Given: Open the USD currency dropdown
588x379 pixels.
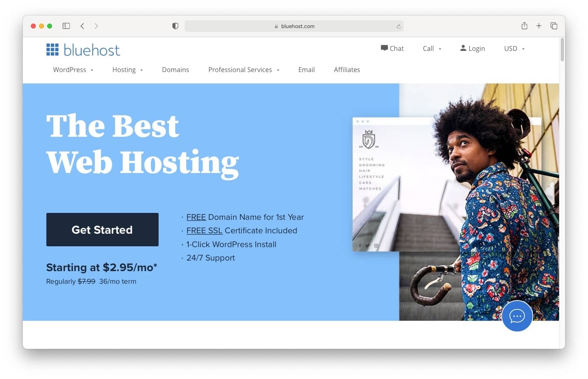Looking at the screenshot, I should pos(514,48).
